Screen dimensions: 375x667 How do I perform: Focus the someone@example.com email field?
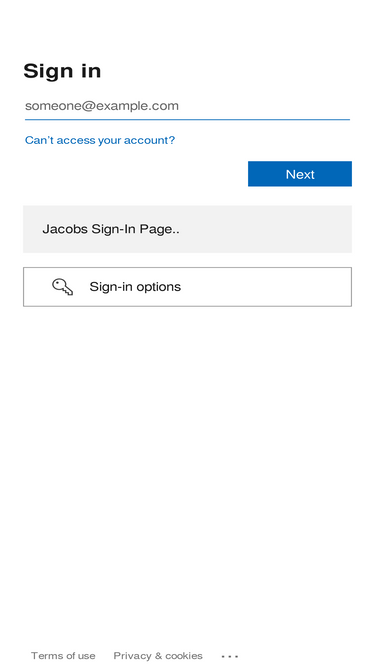click(187, 106)
